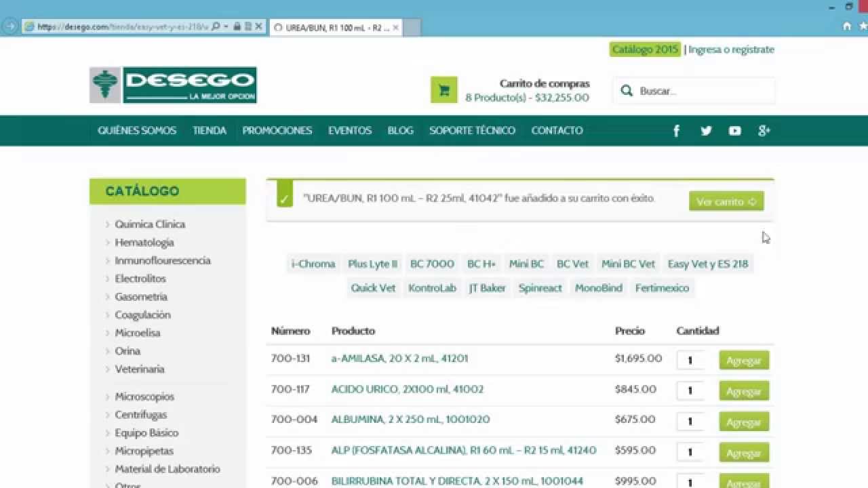The height and width of the screenshot is (488, 868).
Task: Expand Electrolitos catalog category
Action: click(x=140, y=279)
